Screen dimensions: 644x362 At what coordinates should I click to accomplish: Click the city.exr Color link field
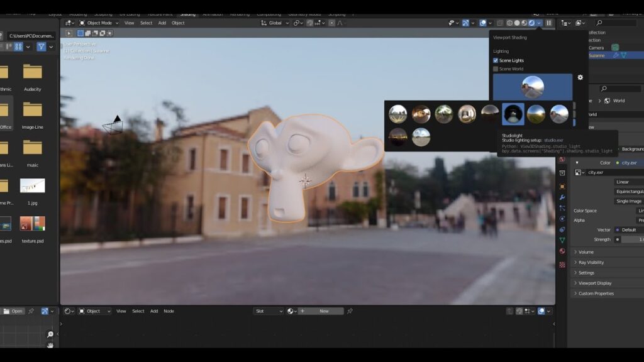click(x=629, y=163)
